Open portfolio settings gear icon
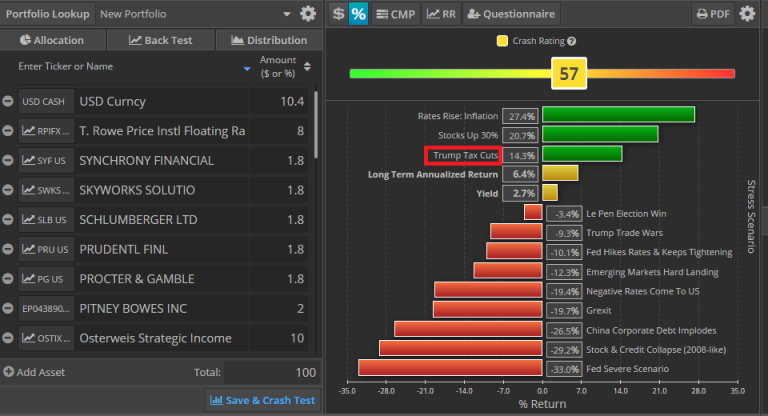 pos(308,14)
